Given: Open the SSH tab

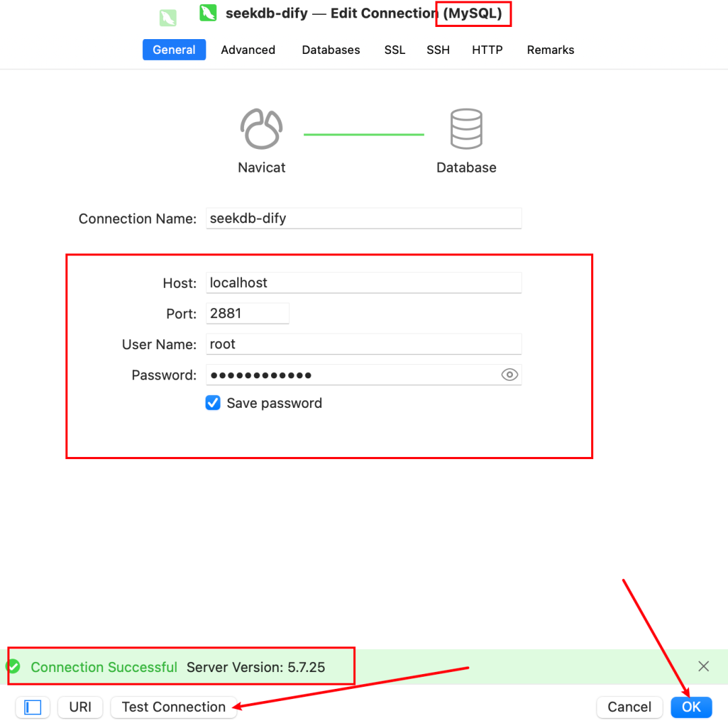Looking at the screenshot, I should pos(438,50).
